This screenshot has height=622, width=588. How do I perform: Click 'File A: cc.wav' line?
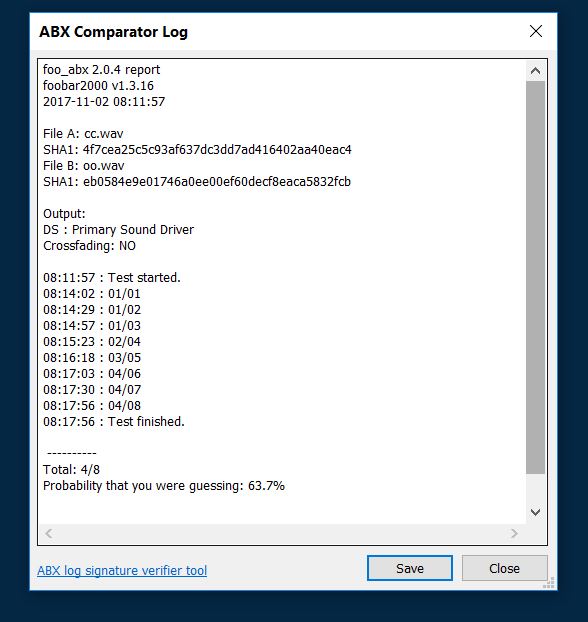click(x=83, y=134)
